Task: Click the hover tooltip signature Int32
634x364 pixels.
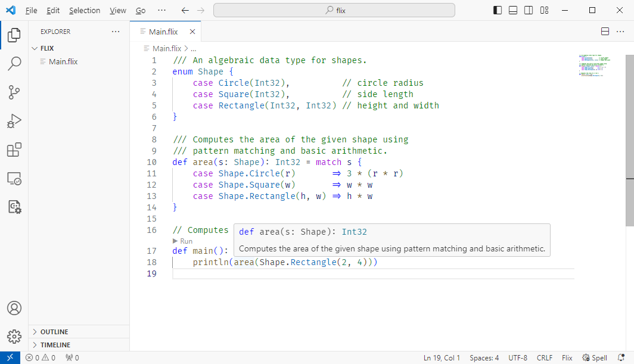Action: point(354,232)
